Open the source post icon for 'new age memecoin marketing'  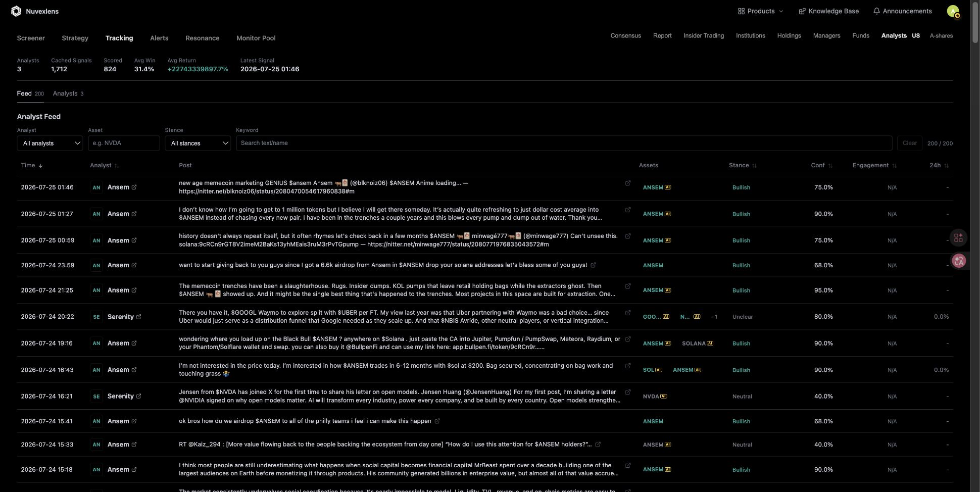click(x=627, y=183)
